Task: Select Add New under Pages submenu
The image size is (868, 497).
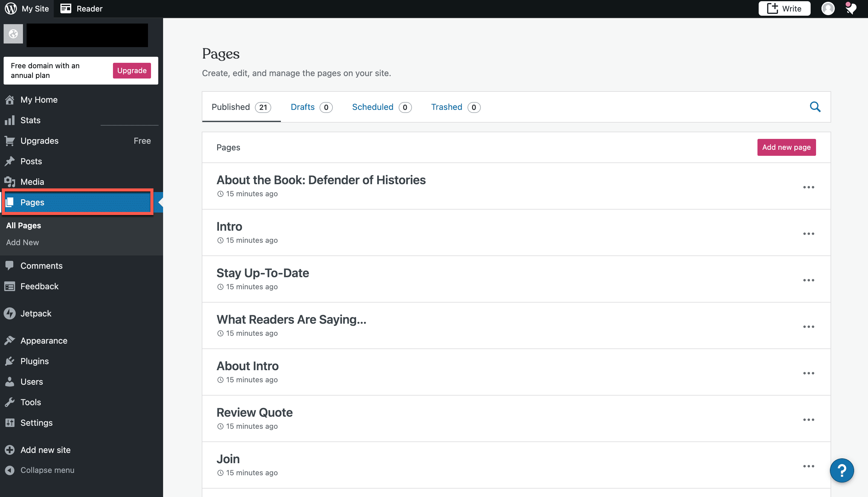Action: pos(23,242)
